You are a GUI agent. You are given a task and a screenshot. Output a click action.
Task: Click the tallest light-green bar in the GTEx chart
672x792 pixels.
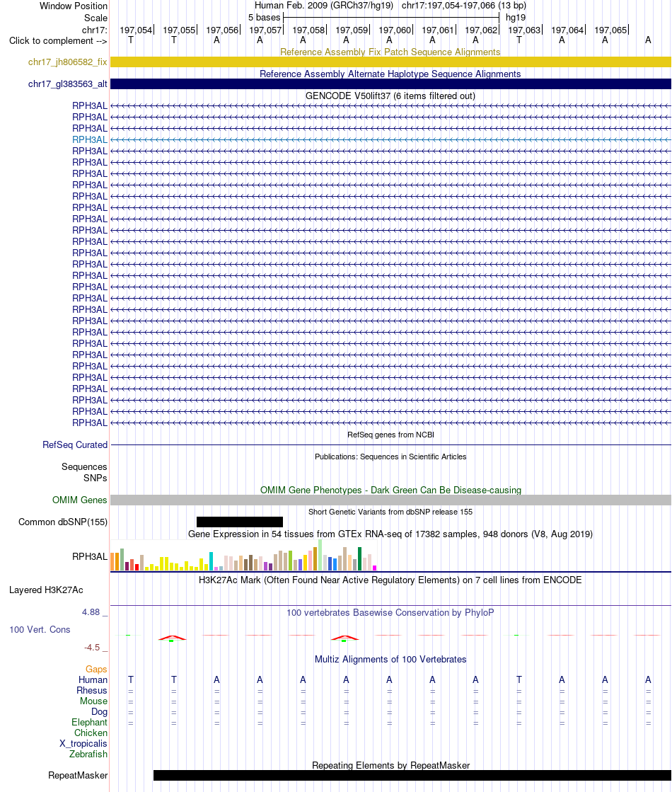(x=320, y=555)
